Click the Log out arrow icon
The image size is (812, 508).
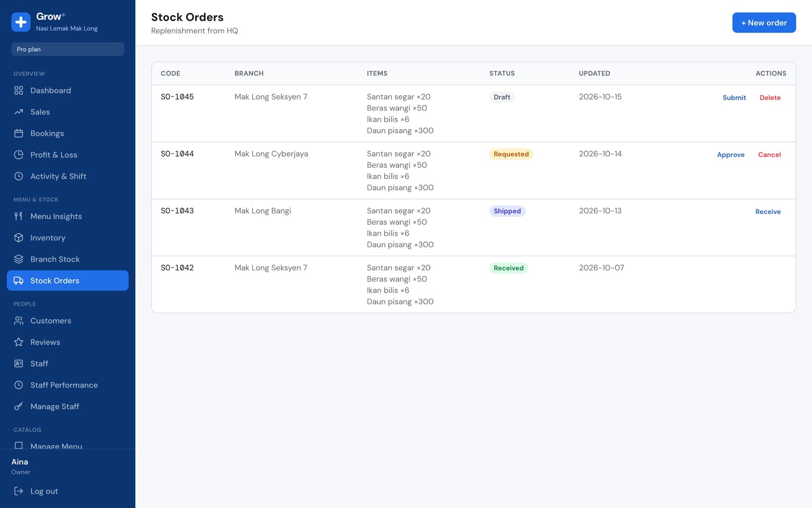click(19, 491)
